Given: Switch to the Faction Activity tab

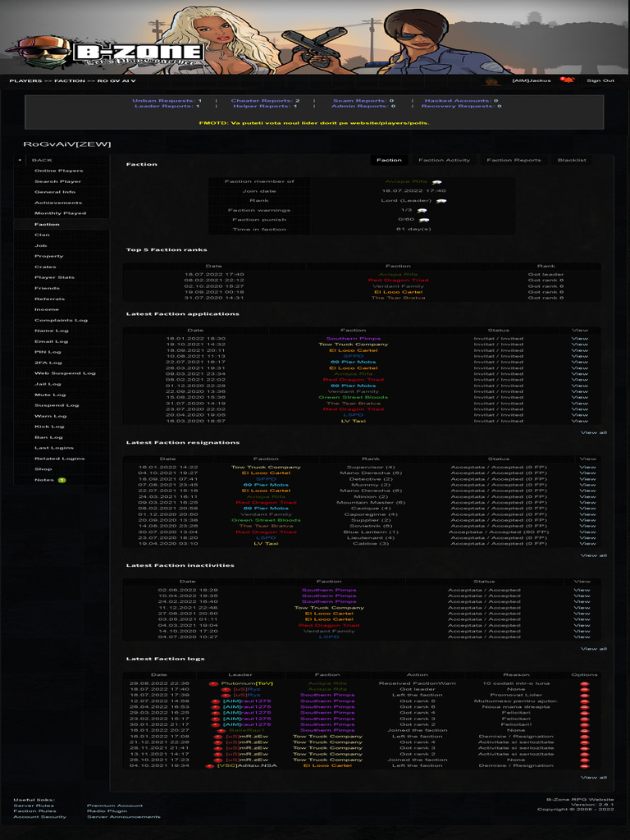Looking at the screenshot, I should pyautogui.click(x=444, y=160).
